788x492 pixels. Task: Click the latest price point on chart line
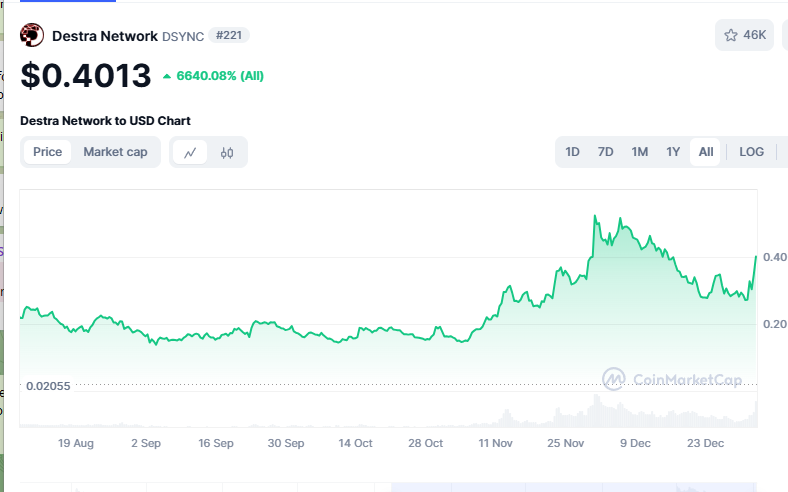756,257
